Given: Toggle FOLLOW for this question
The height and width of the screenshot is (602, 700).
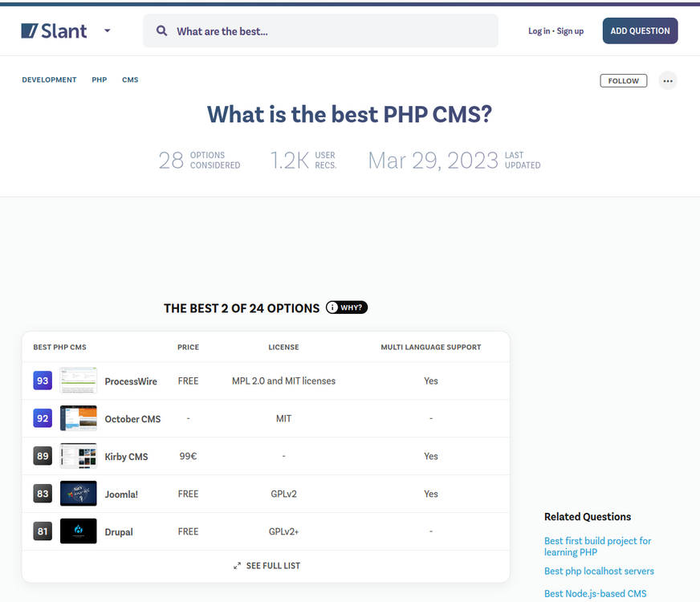Looking at the screenshot, I should (x=623, y=81).
